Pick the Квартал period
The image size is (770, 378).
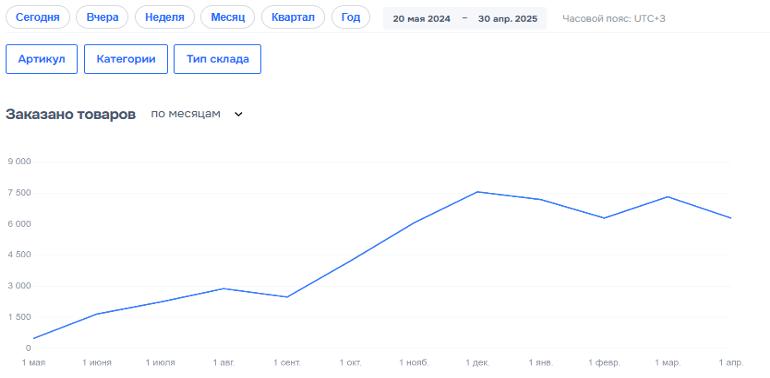293,18
